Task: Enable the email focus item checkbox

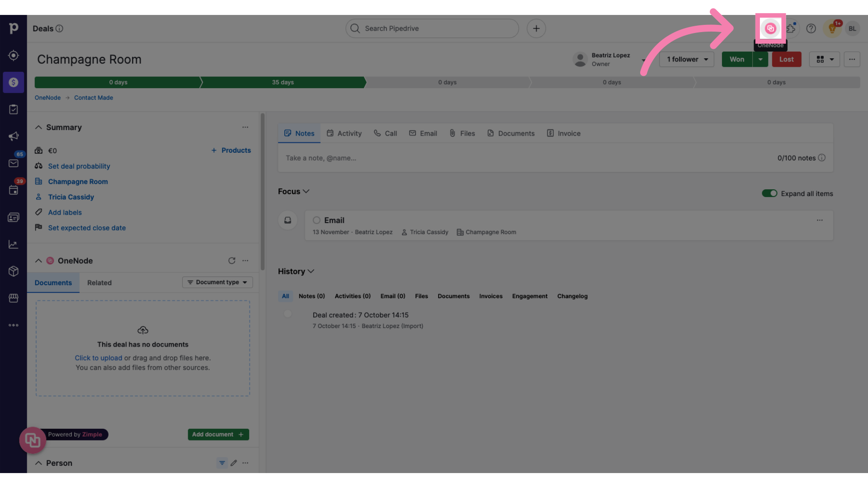Action: pyautogui.click(x=316, y=220)
